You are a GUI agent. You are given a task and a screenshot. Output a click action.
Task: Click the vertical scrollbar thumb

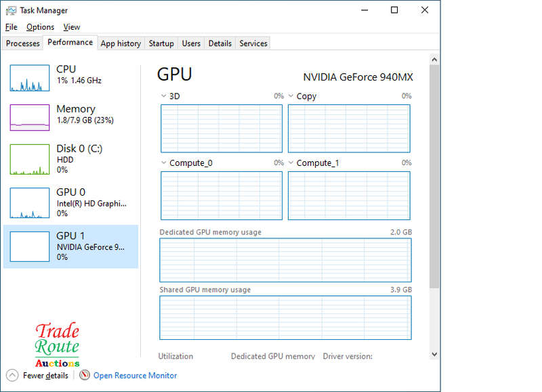click(x=434, y=177)
